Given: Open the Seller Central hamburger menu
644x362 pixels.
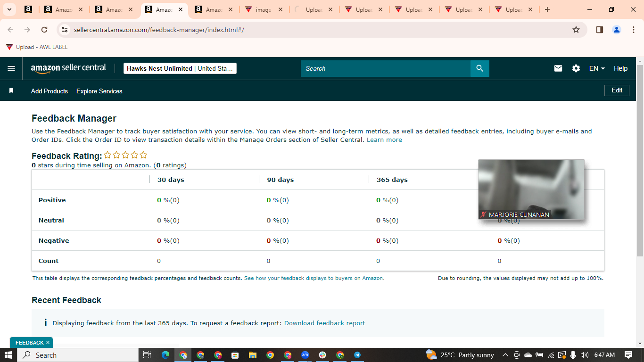Looking at the screenshot, I should 11,68.
